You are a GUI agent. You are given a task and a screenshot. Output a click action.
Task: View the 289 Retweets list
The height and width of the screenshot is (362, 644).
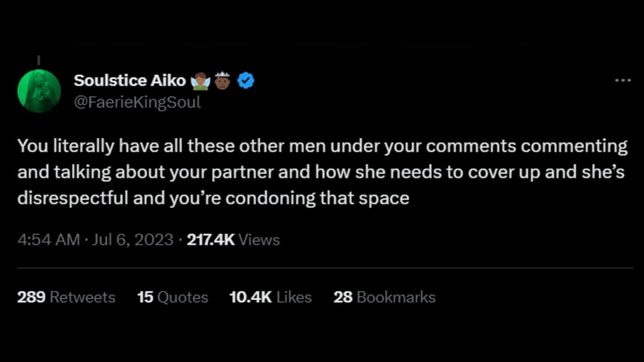coord(66,297)
